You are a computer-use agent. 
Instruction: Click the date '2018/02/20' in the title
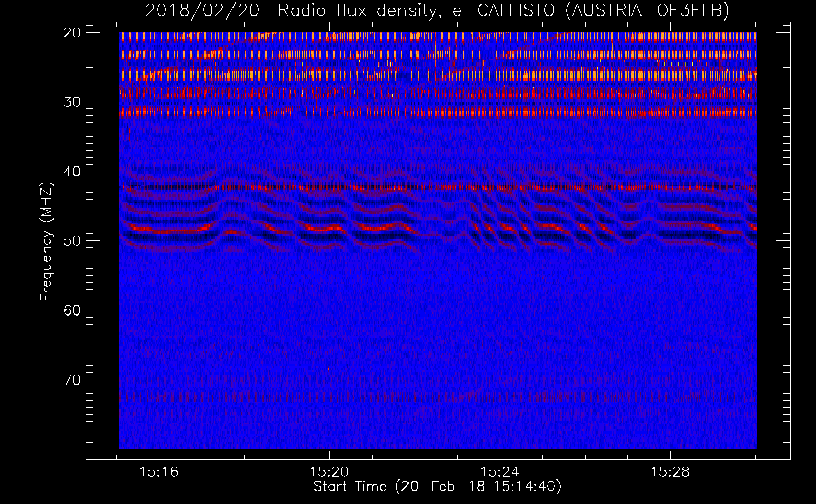tap(202, 11)
